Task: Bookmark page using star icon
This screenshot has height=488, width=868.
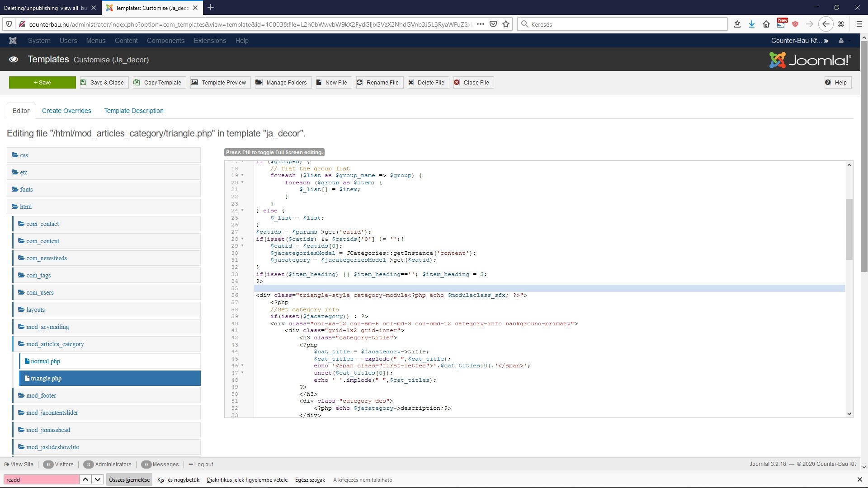Action: 506,24
